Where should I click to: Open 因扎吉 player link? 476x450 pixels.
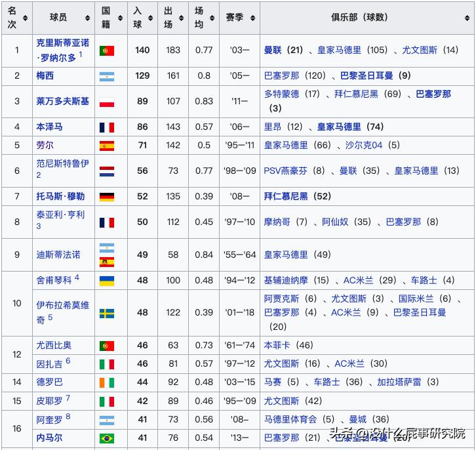(x=49, y=364)
